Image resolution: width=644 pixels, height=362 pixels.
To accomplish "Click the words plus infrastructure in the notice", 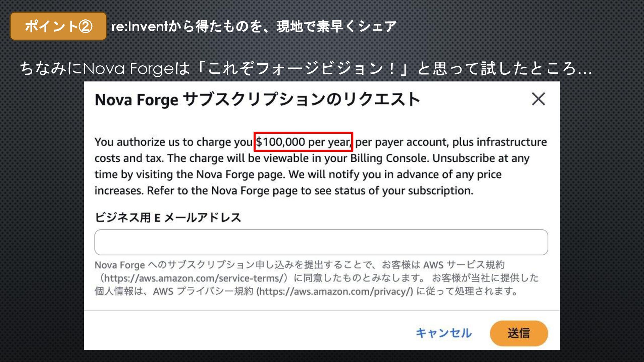I will click(x=499, y=142).
